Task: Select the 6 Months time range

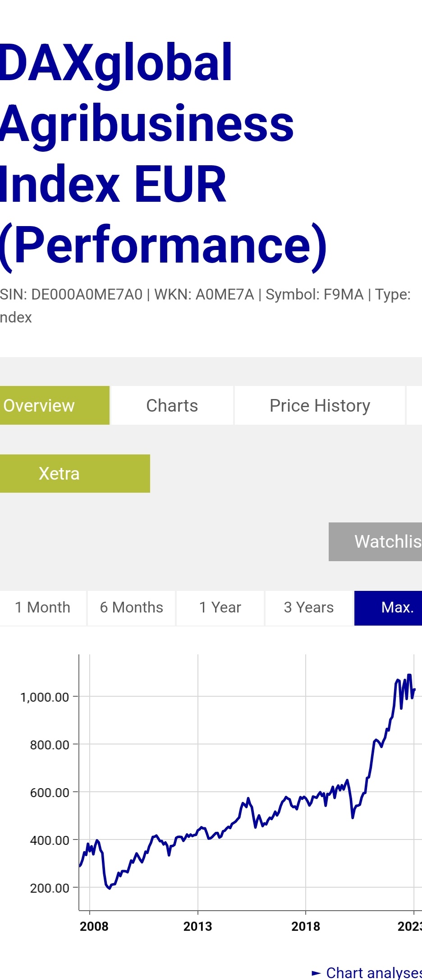Action: click(131, 608)
